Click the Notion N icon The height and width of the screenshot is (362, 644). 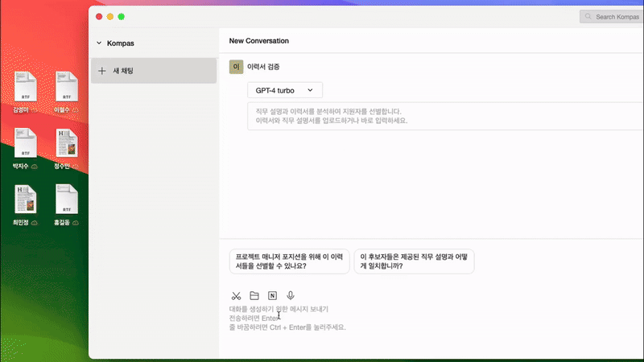(272, 295)
